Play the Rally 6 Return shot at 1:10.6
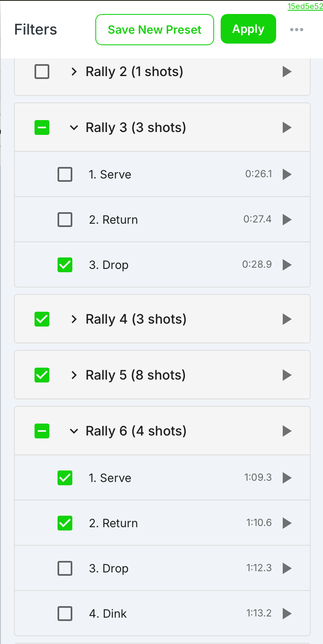Screen dimensions: 323x644 [287, 523]
